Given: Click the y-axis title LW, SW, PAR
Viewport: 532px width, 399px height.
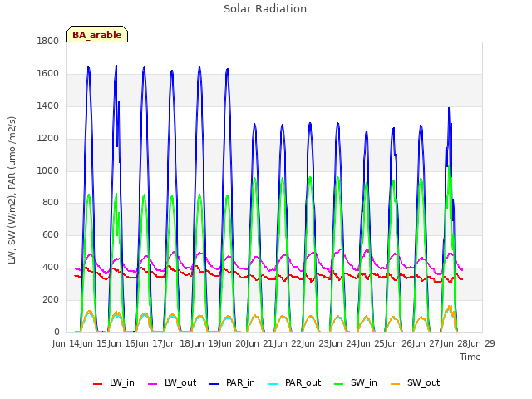Looking at the screenshot, I should click(x=12, y=190).
